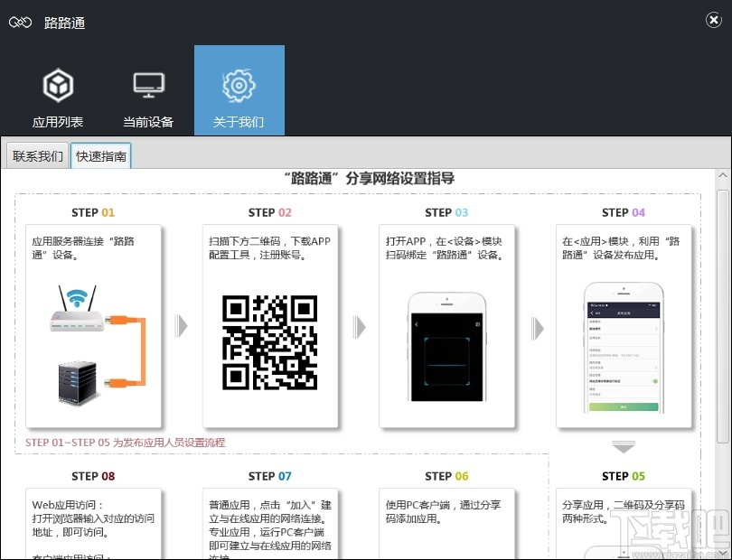This screenshot has width=732, height=560.
Task: Click the scrollbar up arrow
Action: pos(723,174)
